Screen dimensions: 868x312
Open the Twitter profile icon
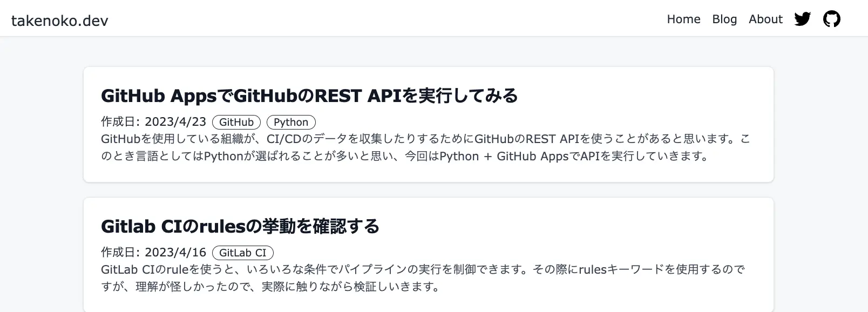coord(802,19)
